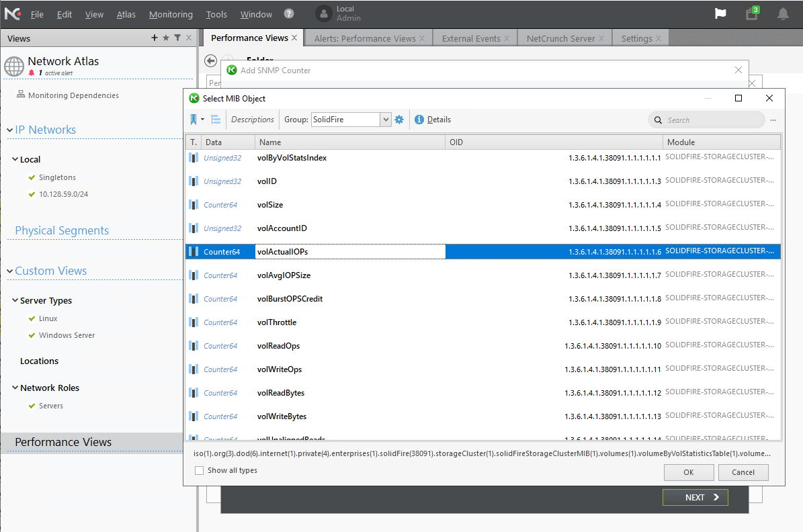Click the NEXT button

click(695, 497)
